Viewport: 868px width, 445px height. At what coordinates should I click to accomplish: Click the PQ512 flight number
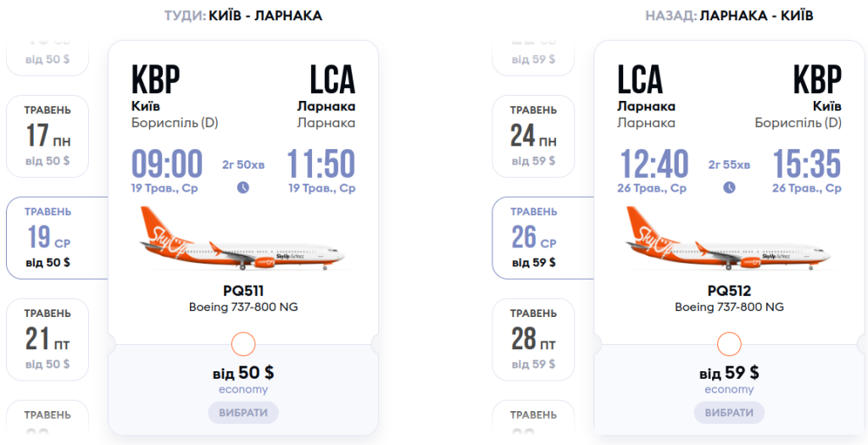(x=729, y=291)
